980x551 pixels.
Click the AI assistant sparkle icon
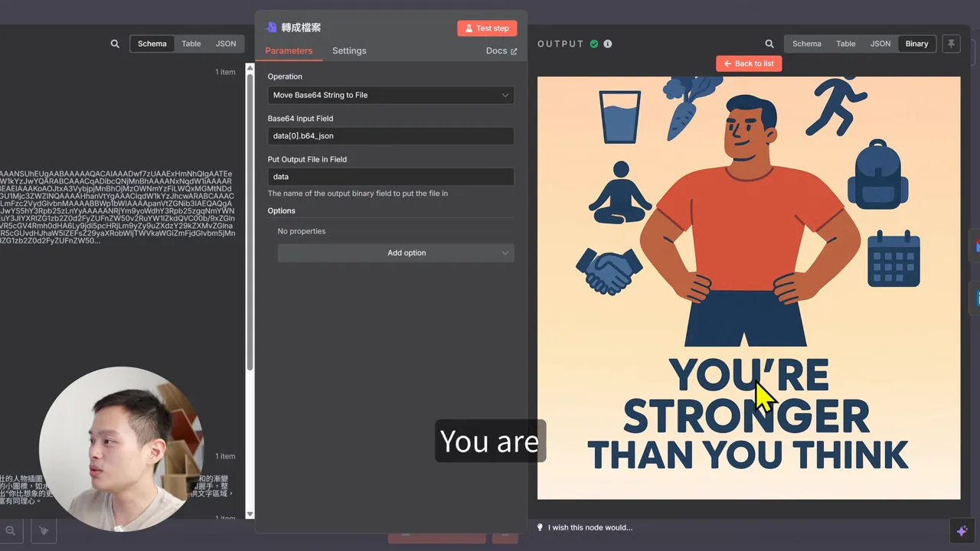pyautogui.click(x=962, y=531)
